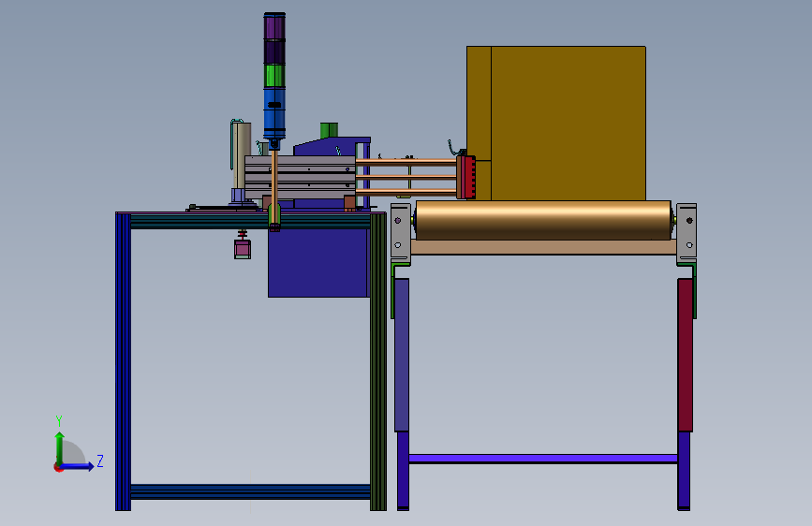
Task: Pick the bottom crossbar of the aluminum frame
Action: point(251,491)
